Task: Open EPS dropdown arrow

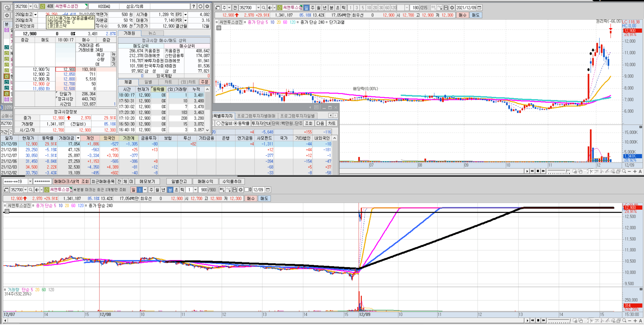Action: [x=185, y=15]
